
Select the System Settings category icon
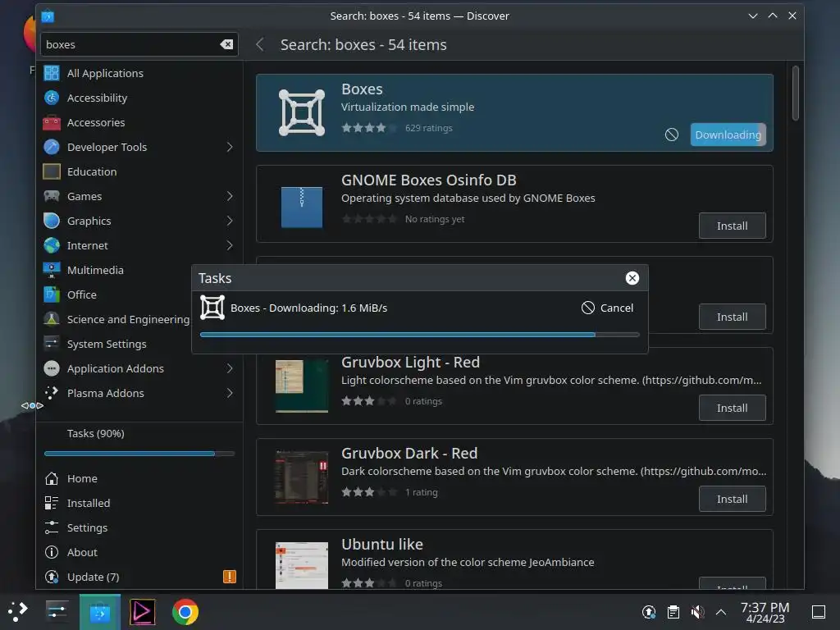(52, 345)
